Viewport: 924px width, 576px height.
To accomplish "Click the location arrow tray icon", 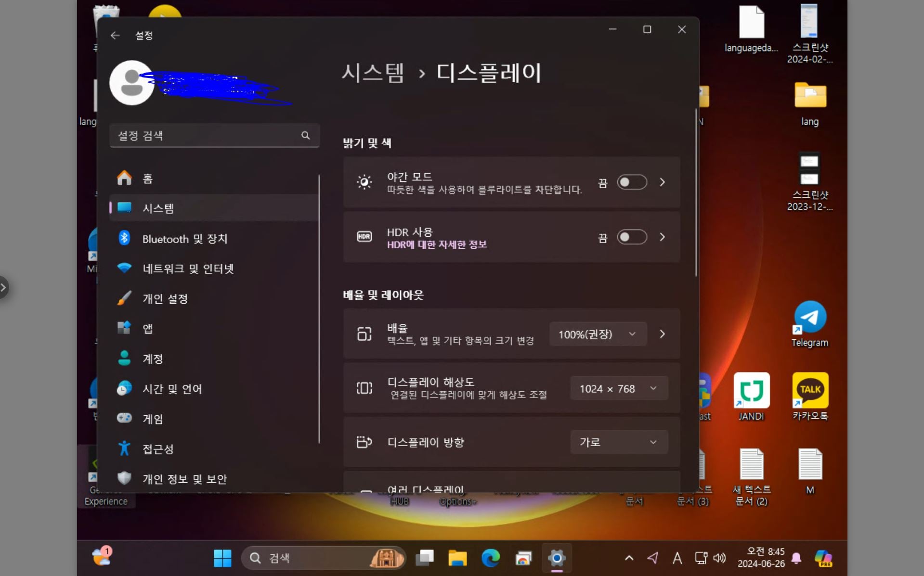I will 653,558.
